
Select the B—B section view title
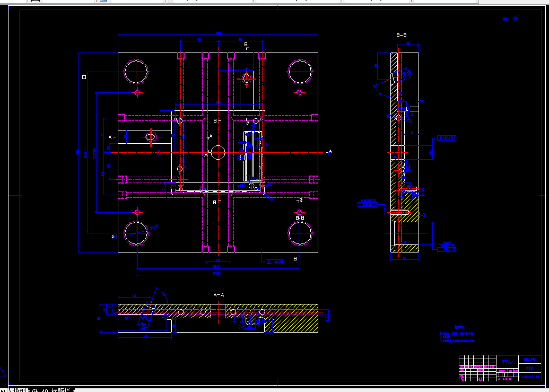click(x=401, y=35)
